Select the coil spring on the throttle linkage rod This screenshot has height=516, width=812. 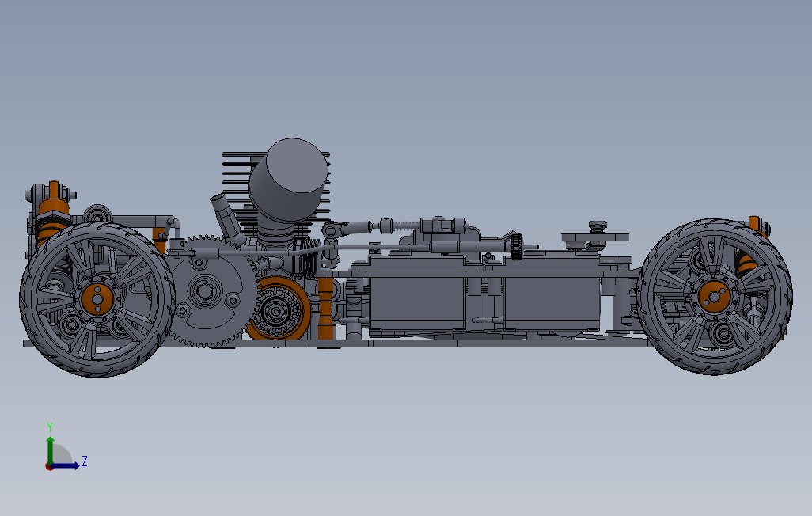click(x=407, y=226)
